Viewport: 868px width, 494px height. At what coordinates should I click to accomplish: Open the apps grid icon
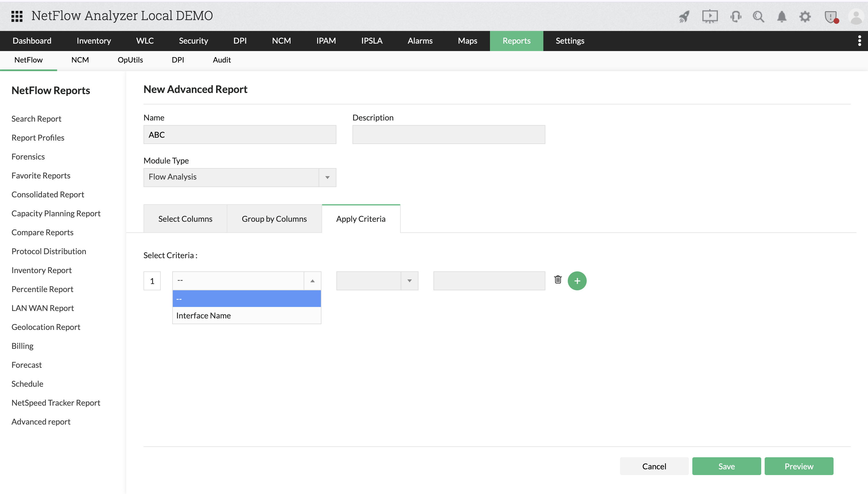(x=17, y=16)
